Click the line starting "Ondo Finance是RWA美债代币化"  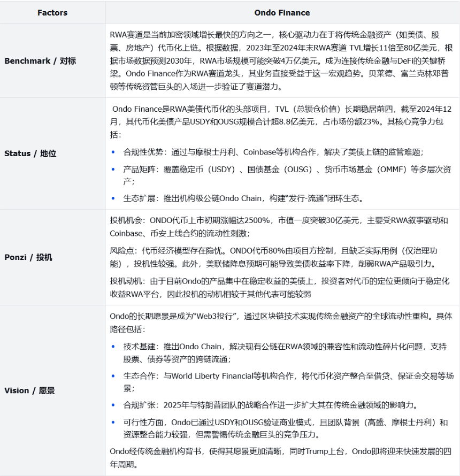[282, 109]
